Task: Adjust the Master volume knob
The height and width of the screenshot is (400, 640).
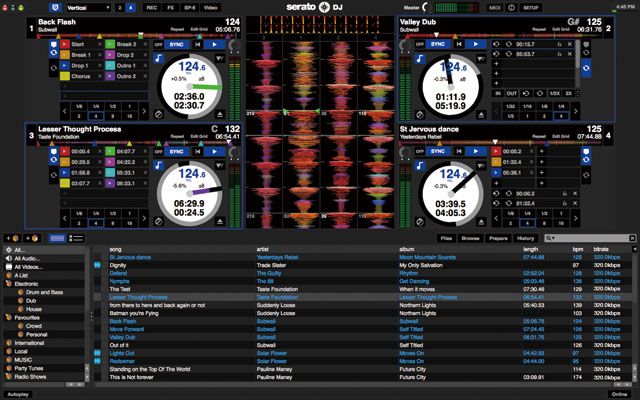Action: tap(427, 7)
